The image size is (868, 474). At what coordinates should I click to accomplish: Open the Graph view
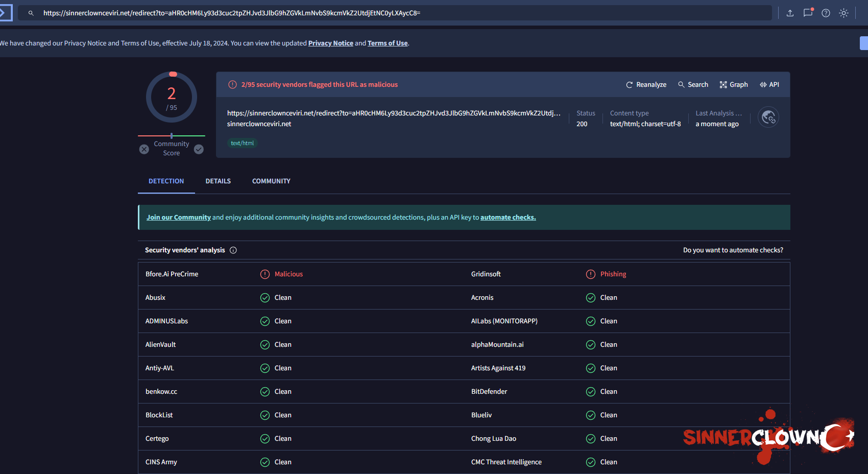734,85
